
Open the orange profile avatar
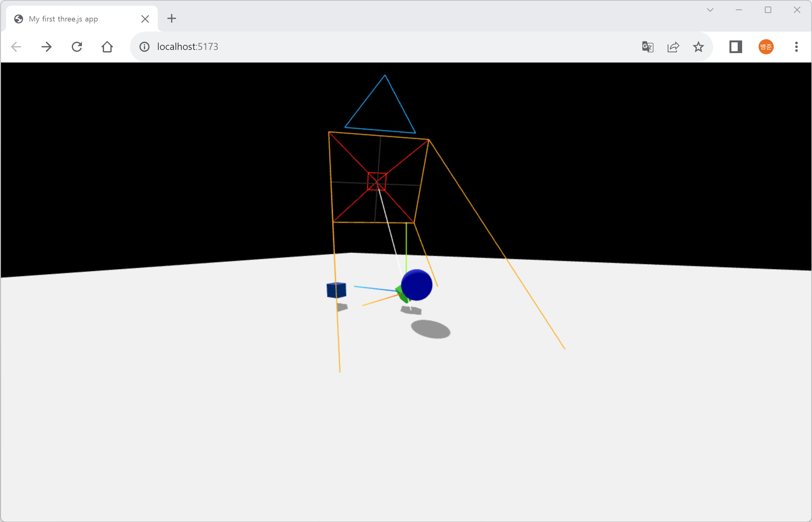pos(766,47)
